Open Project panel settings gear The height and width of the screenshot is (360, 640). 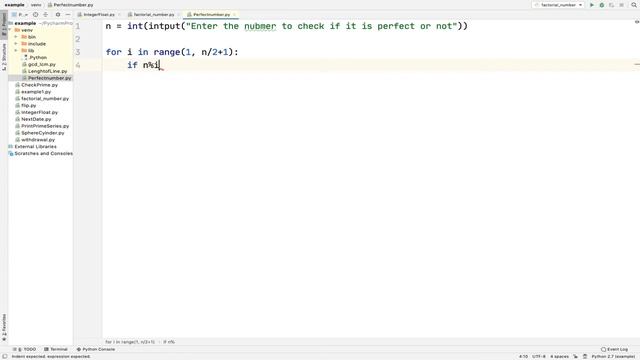click(x=58, y=14)
